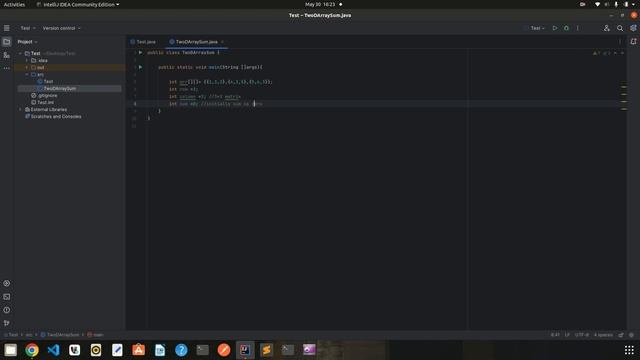Open the clock and calendar menu
Image resolution: width=640 pixels, height=360 pixels.
(320, 4)
